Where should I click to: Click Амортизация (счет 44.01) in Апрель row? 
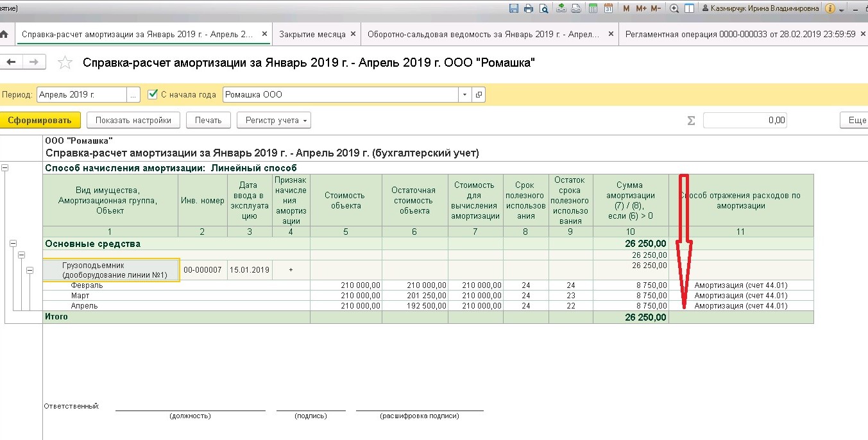(741, 306)
